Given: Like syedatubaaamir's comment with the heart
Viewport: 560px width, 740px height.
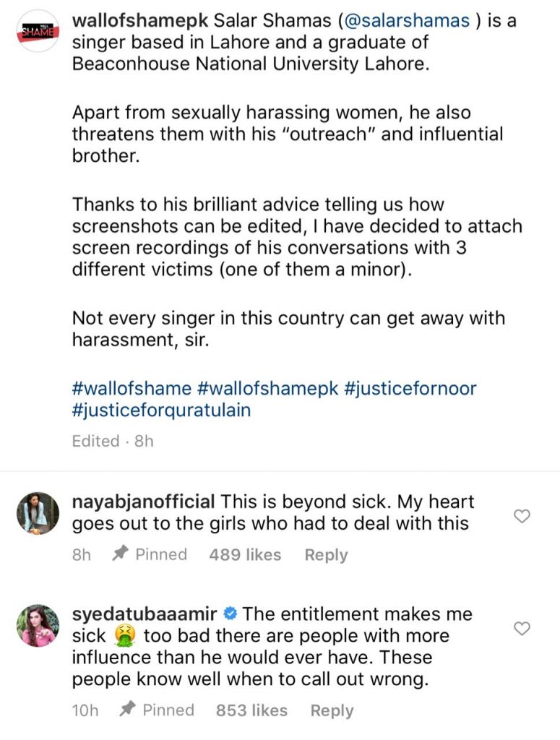Looking at the screenshot, I should pos(521,629).
